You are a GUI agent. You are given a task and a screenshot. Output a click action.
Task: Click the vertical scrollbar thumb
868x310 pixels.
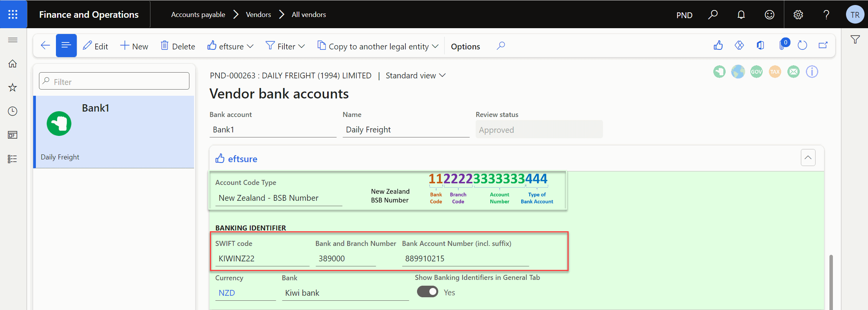point(831,282)
